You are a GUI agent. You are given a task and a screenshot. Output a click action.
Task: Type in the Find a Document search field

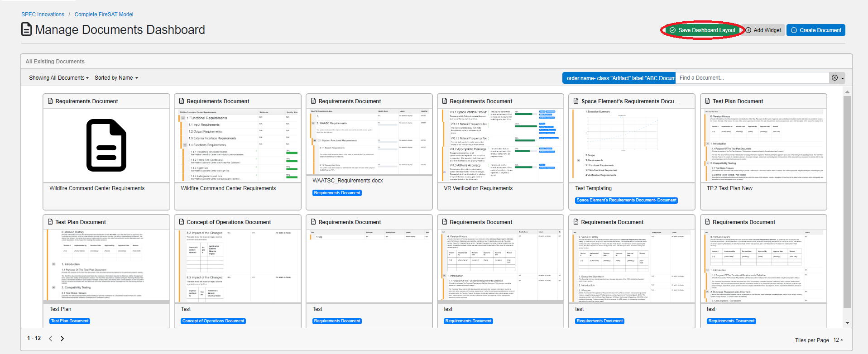coord(752,78)
